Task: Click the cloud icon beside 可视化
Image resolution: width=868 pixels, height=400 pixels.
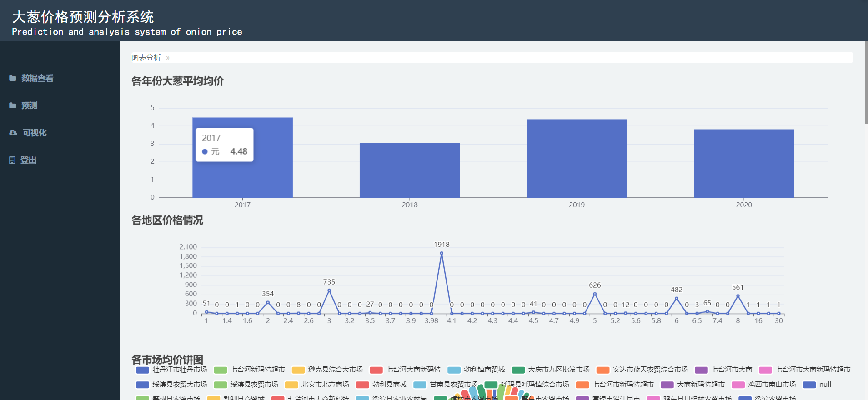Action: (13, 133)
